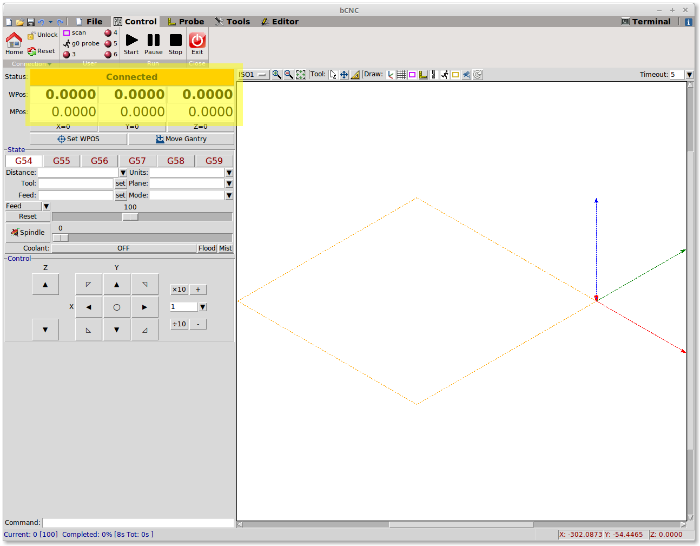Click the Undo arrow icon
The image size is (700, 546).
[x=41, y=22]
